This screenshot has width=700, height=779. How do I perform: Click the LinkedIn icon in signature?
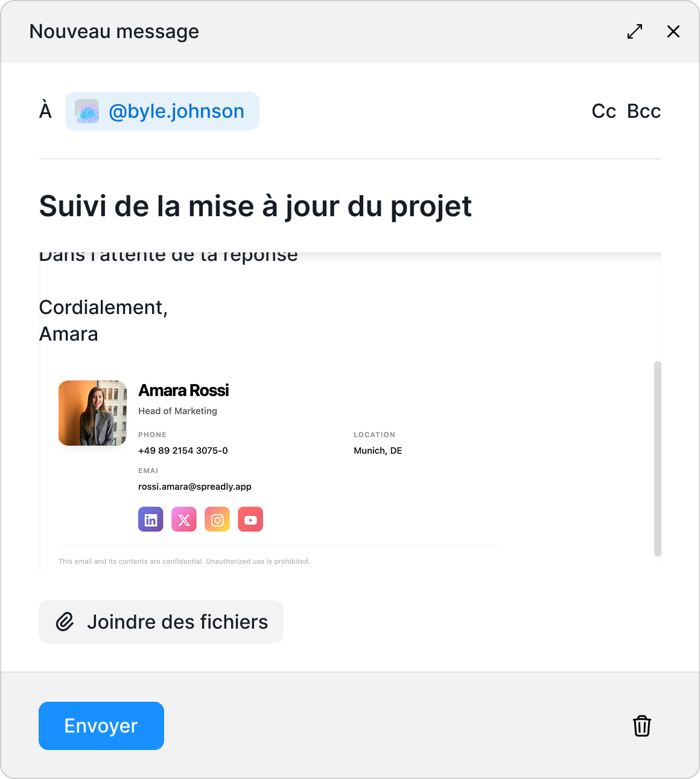click(151, 519)
